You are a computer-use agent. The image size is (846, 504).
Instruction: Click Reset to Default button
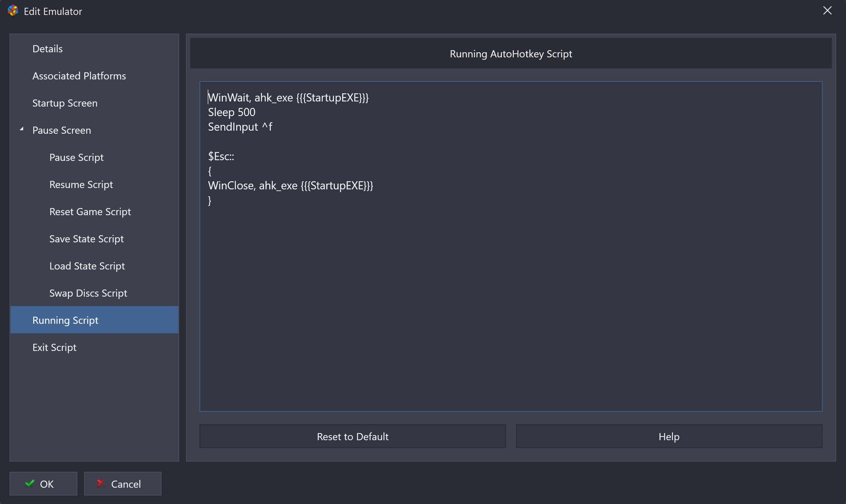[352, 436]
